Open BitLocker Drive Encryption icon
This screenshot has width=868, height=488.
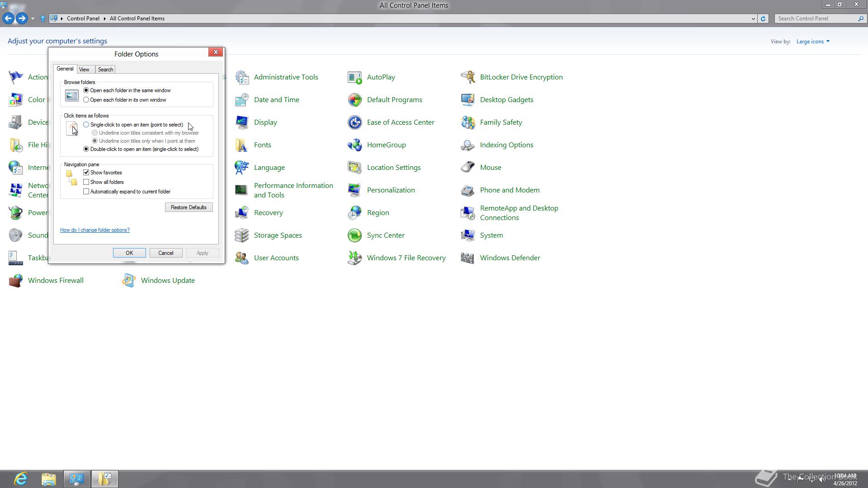tap(468, 77)
